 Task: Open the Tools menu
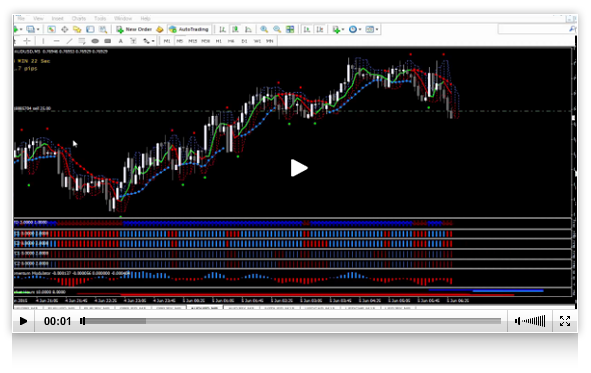pyautogui.click(x=100, y=18)
